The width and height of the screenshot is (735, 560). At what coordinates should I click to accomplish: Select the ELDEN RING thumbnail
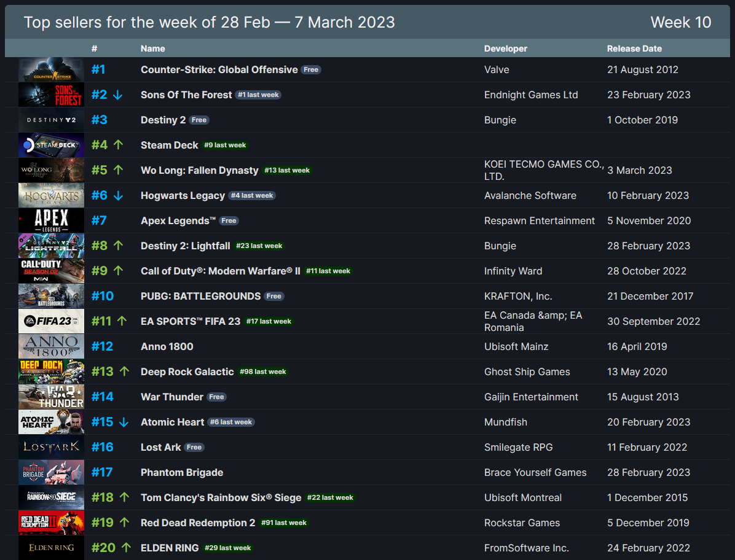(x=51, y=548)
